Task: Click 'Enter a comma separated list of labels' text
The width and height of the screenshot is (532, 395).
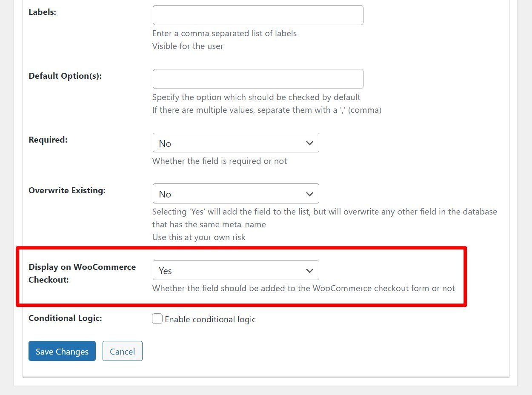Action: (x=224, y=33)
